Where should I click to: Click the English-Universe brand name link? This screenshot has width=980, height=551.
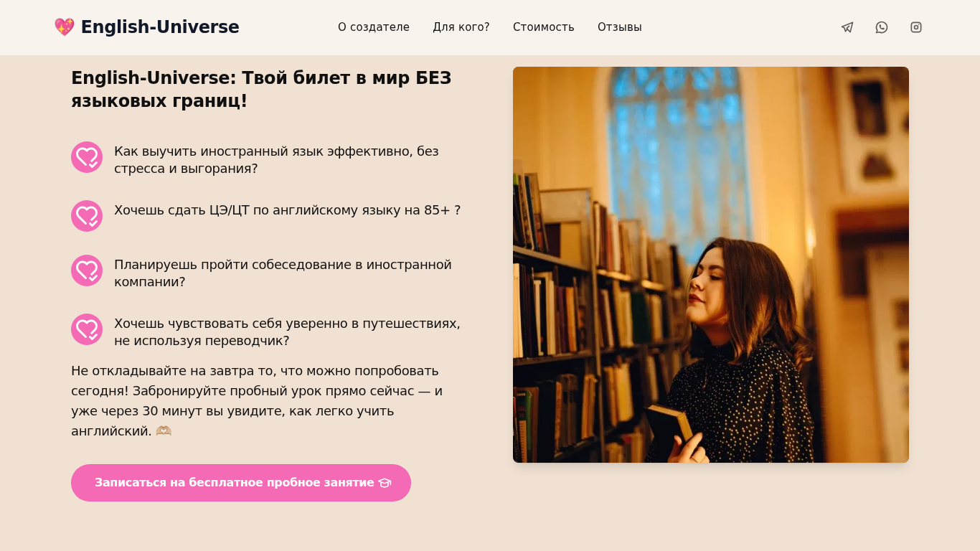click(x=160, y=27)
